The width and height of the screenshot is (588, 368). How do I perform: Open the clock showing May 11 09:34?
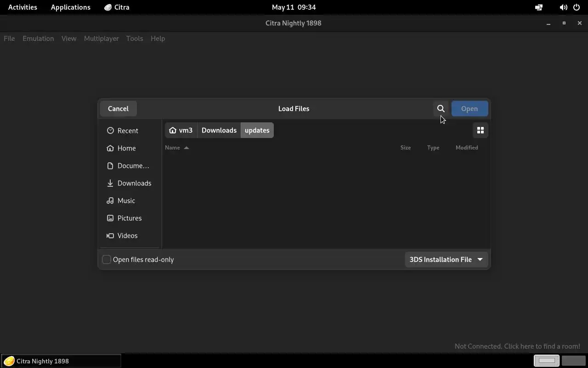294,7
